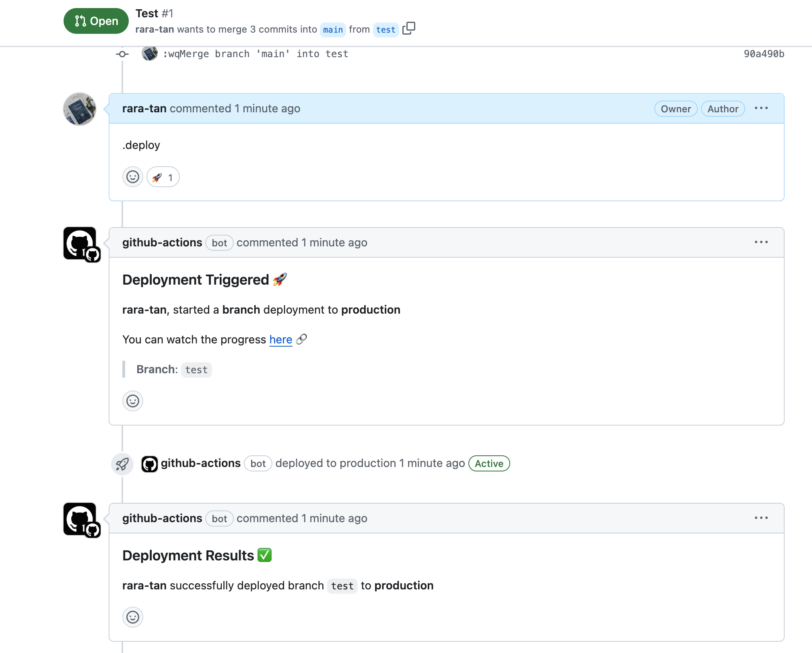Open the main branch link
The width and height of the screenshot is (812, 653).
[333, 29]
